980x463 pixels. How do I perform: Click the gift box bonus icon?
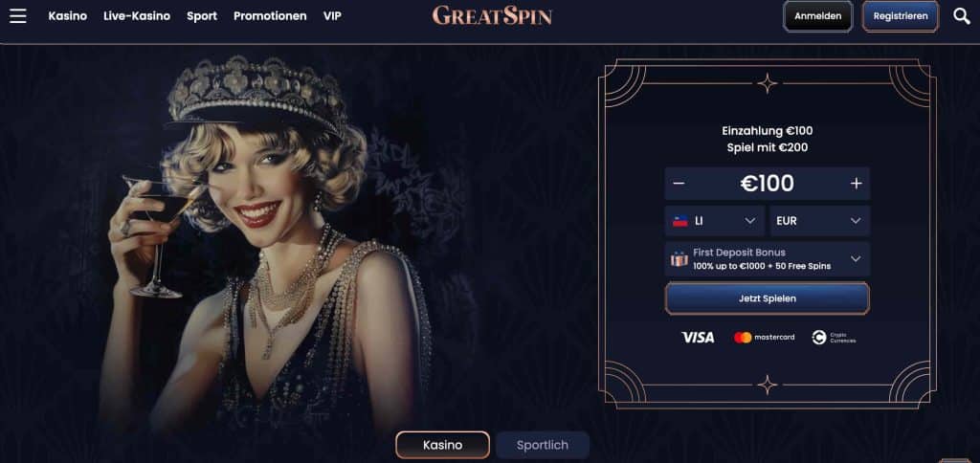[679, 259]
